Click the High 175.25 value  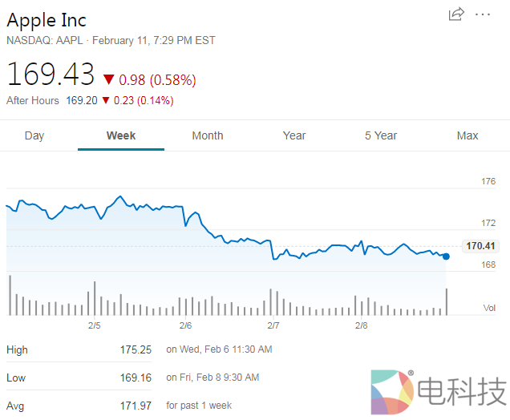[136, 349]
